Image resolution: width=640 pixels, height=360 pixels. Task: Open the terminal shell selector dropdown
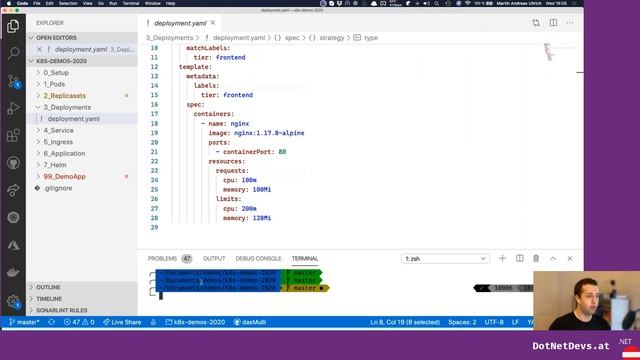(445, 258)
